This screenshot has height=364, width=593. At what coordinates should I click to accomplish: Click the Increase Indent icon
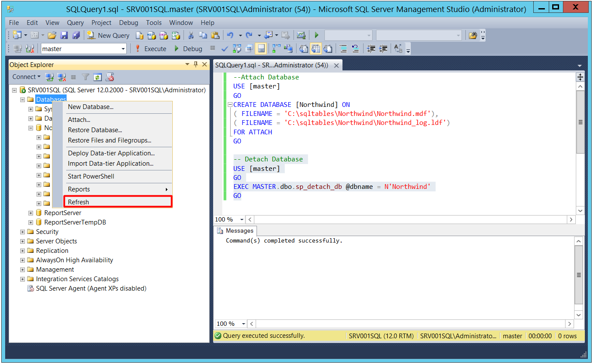coord(383,49)
